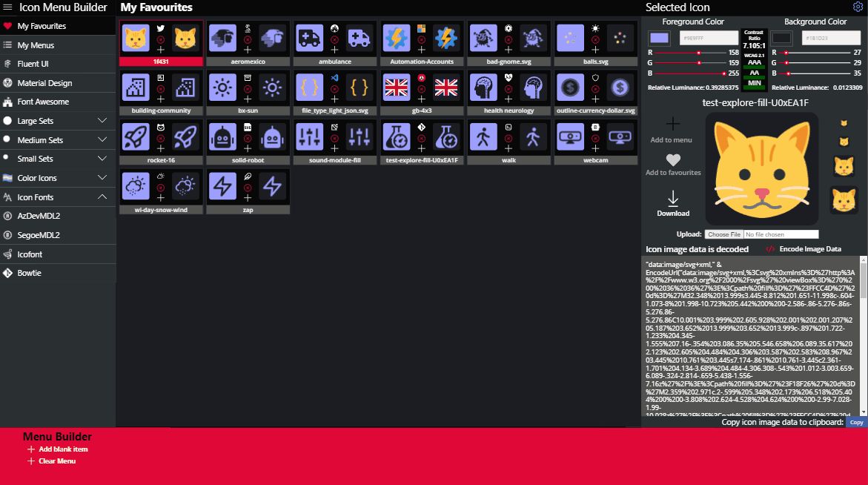Select the smallest cat size preview thumbnail
Image resolution: width=868 pixels, height=485 pixels.
pyautogui.click(x=844, y=123)
